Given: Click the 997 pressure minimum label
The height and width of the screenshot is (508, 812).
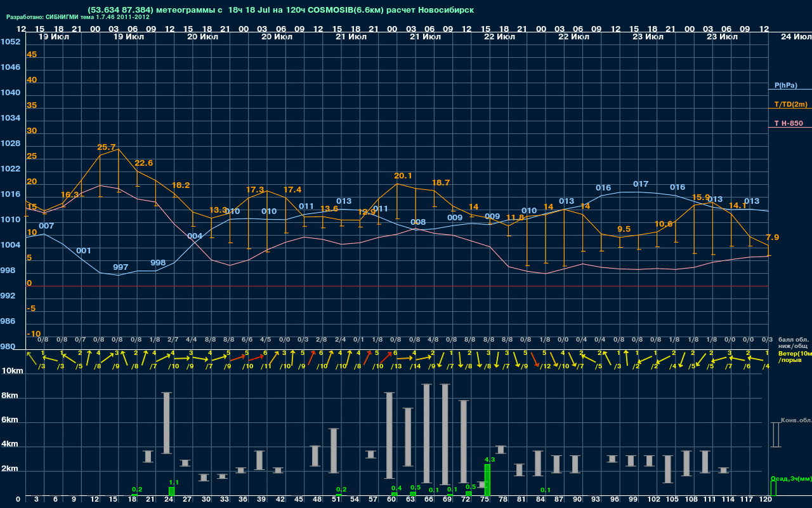Looking at the screenshot, I should click(121, 267).
